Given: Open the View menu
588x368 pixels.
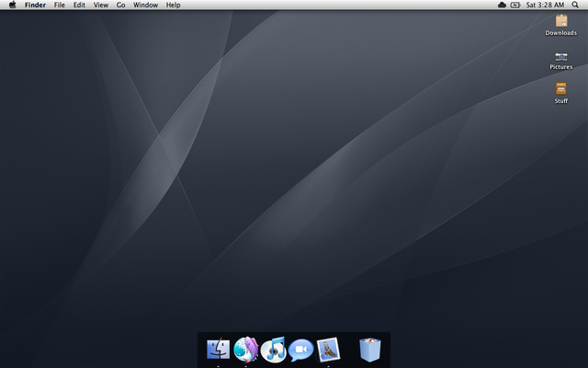Looking at the screenshot, I should (x=101, y=5).
